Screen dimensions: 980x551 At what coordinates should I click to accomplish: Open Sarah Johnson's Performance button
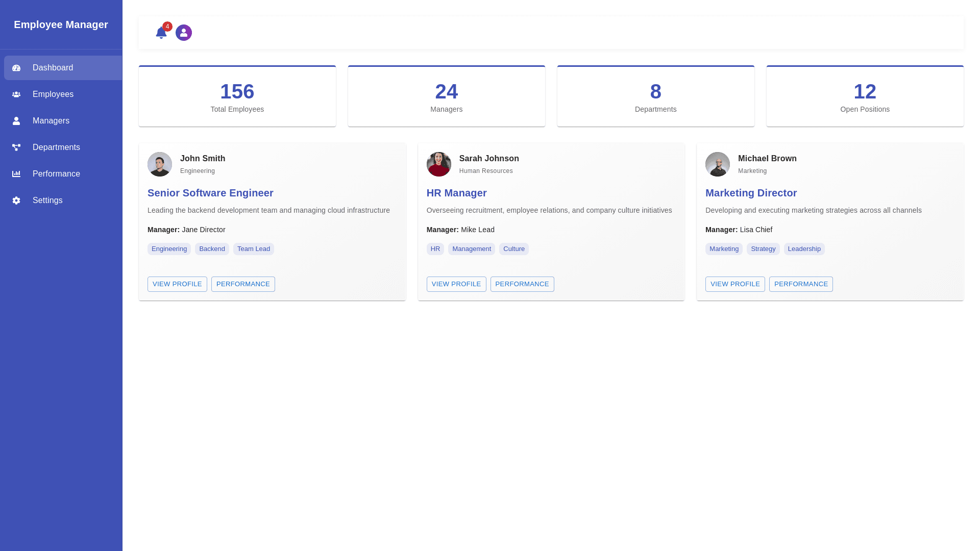(522, 284)
